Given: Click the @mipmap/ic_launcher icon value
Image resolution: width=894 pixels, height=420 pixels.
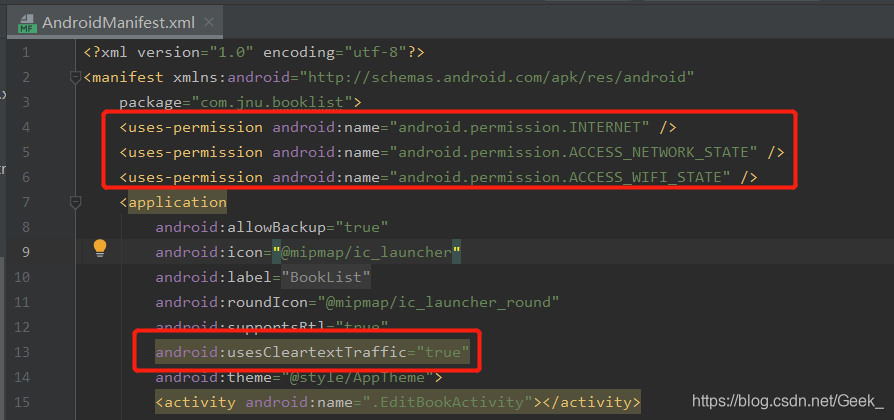Looking at the screenshot, I should (x=365, y=252).
